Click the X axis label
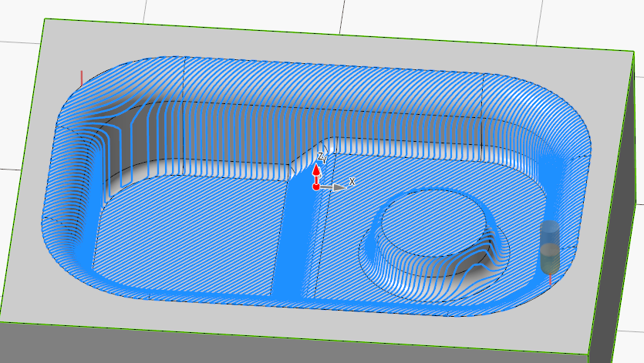 coord(352,182)
